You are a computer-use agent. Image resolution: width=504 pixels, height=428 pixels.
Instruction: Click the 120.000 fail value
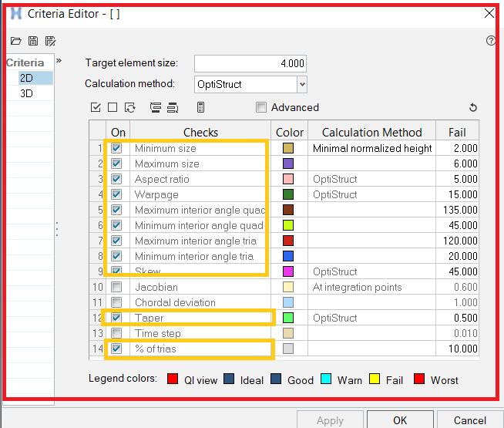coord(458,241)
